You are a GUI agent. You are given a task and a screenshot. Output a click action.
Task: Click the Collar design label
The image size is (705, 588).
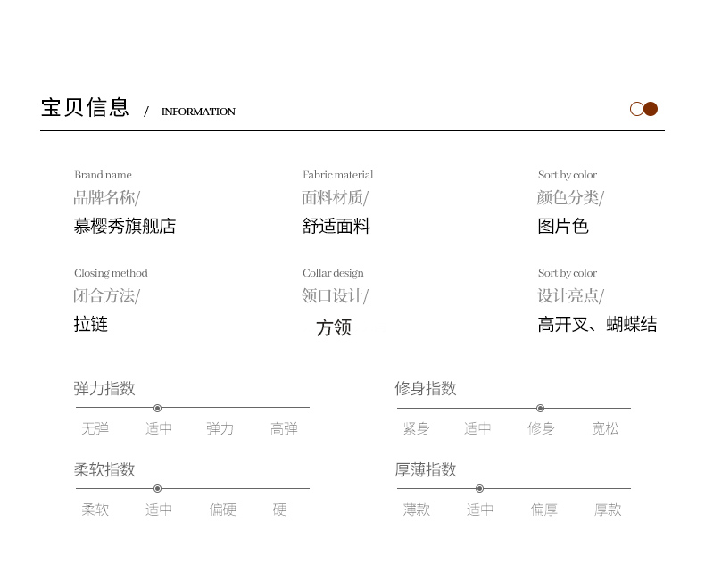tap(333, 273)
